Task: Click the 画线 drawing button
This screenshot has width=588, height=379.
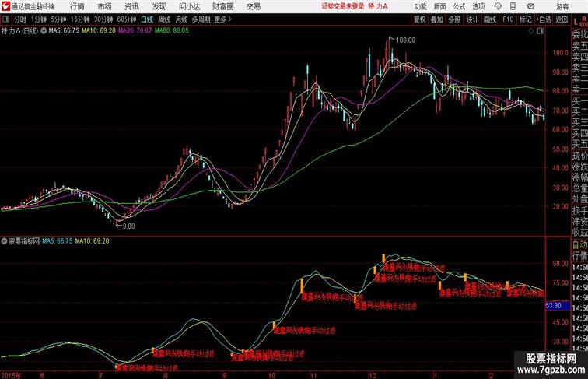Action: coord(490,19)
